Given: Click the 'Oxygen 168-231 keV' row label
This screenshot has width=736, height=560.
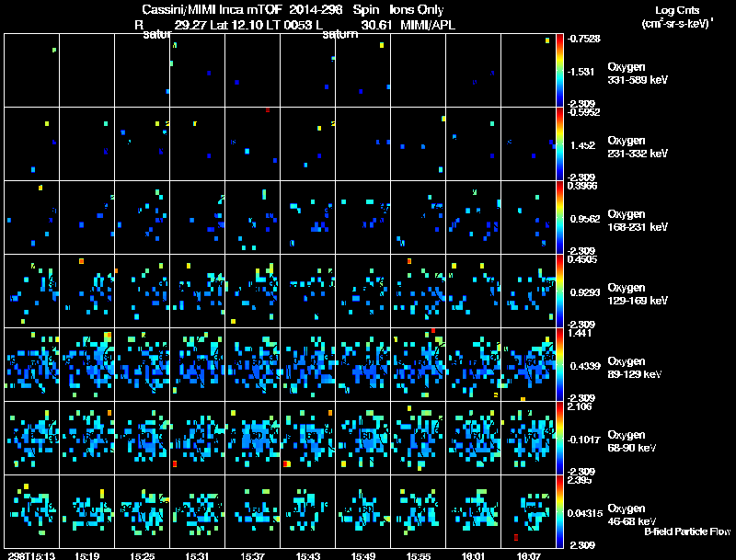Looking at the screenshot, I should [638, 221].
